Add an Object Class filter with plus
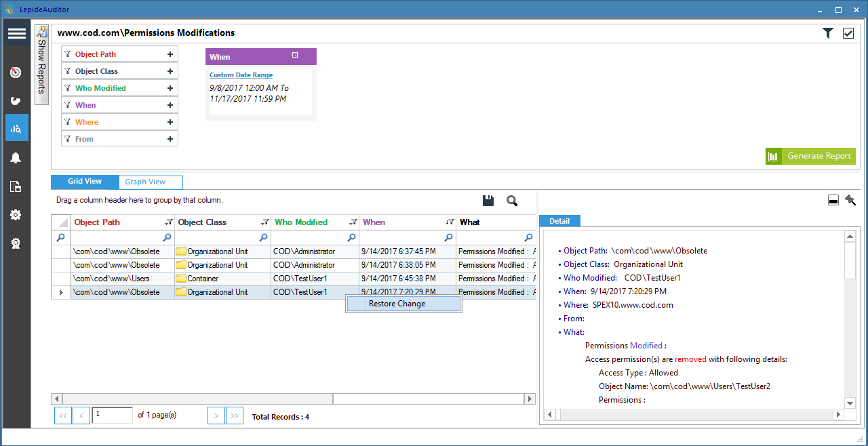The image size is (868, 446). coord(170,71)
